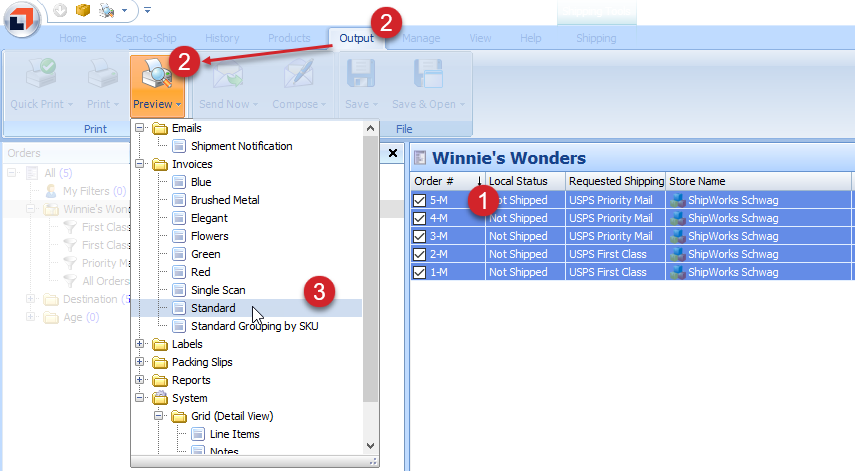Image resolution: width=855 pixels, height=471 pixels.
Task: Select the Output ribbon tab
Action: (357, 38)
